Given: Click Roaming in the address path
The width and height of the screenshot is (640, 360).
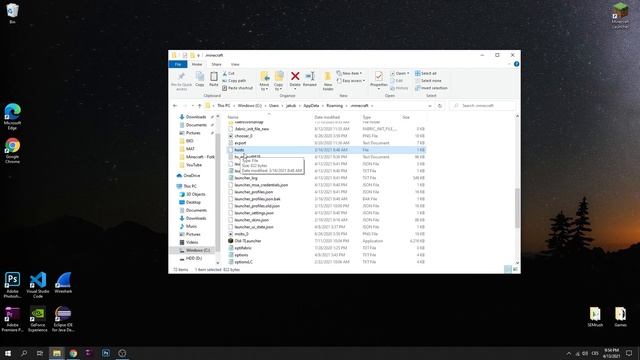Looking at the screenshot, I should [334, 106].
